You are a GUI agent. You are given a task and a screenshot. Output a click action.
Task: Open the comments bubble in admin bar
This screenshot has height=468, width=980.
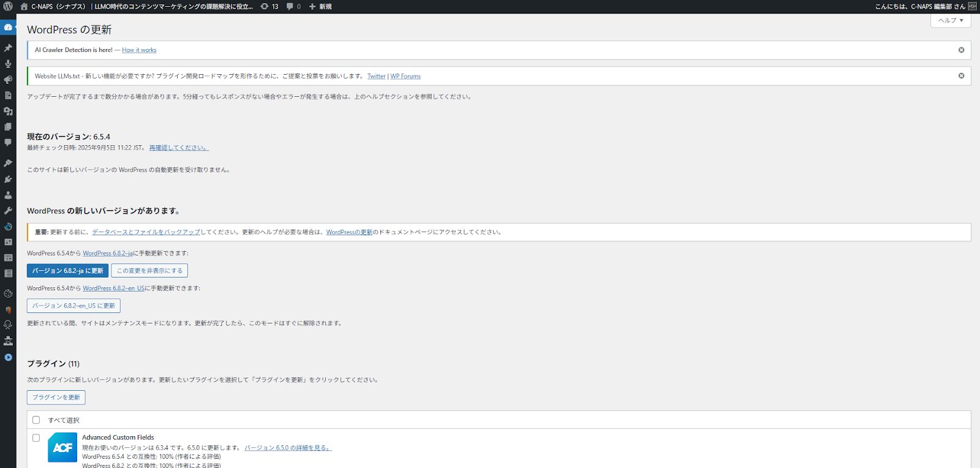tap(293, 6)
